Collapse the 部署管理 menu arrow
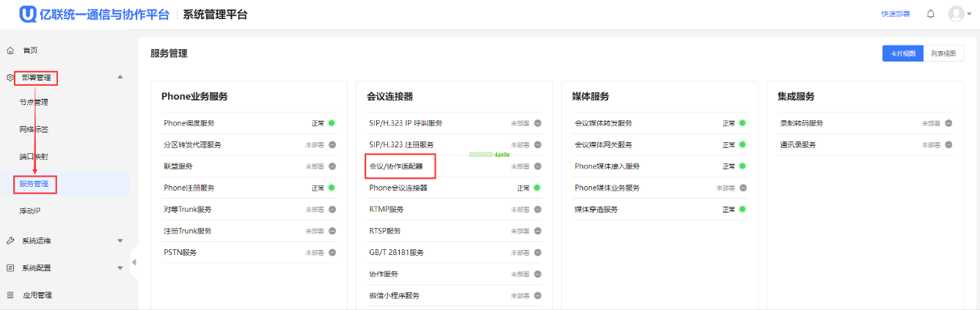The height and width of the screenshot is (310, 980). tap(120, 77)
